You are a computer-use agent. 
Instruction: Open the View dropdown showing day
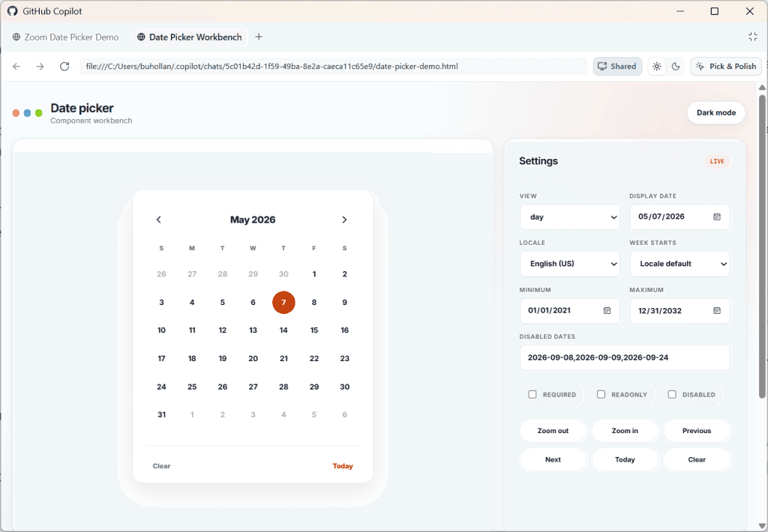tap(570, 217)
